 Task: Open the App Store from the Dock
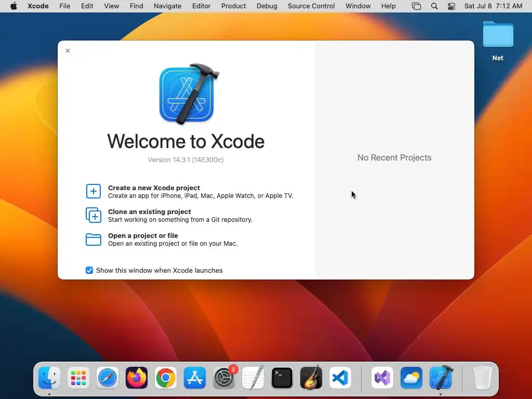click(x=195, y=378)
